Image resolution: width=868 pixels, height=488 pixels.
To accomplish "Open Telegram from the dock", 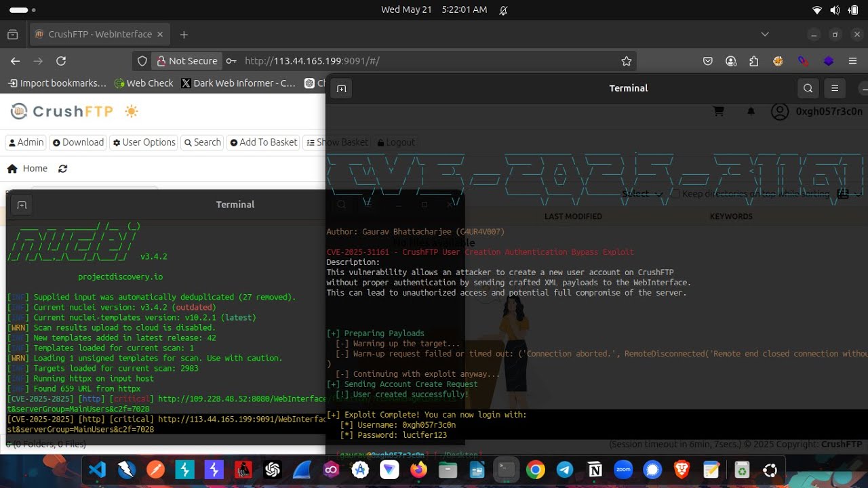I will point(564,470).
